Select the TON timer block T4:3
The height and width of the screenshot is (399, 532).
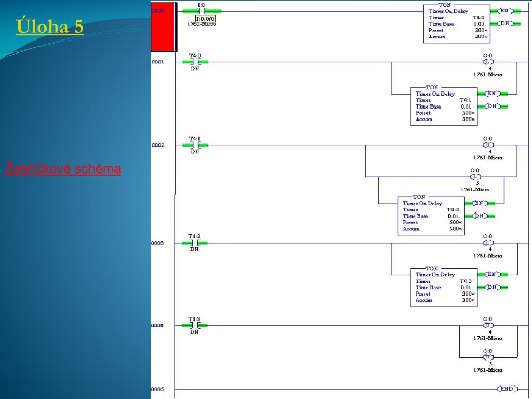pyautogui.click(x=444, y=287)
